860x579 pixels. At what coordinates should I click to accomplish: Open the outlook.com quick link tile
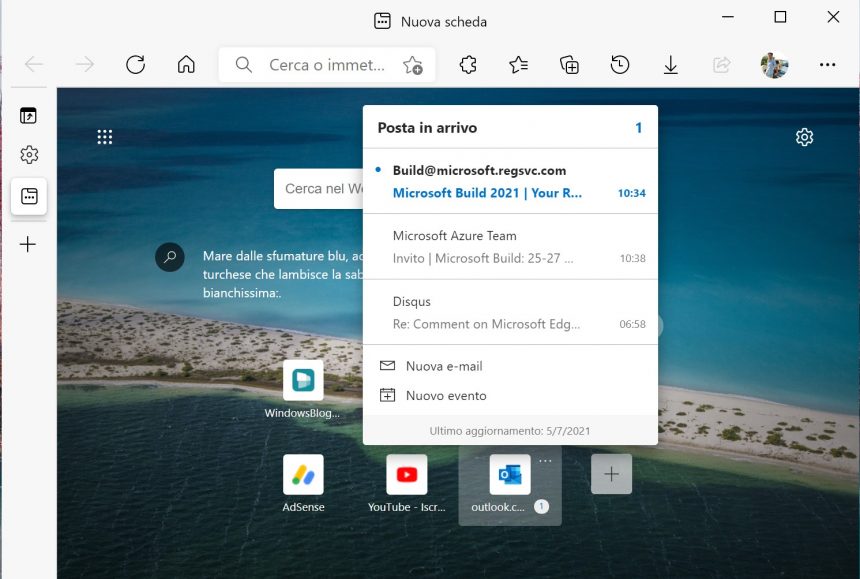point(510,474)
